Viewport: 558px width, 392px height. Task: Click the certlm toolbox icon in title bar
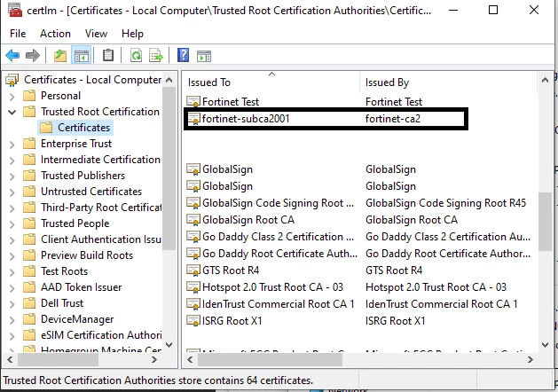[14, 10]
